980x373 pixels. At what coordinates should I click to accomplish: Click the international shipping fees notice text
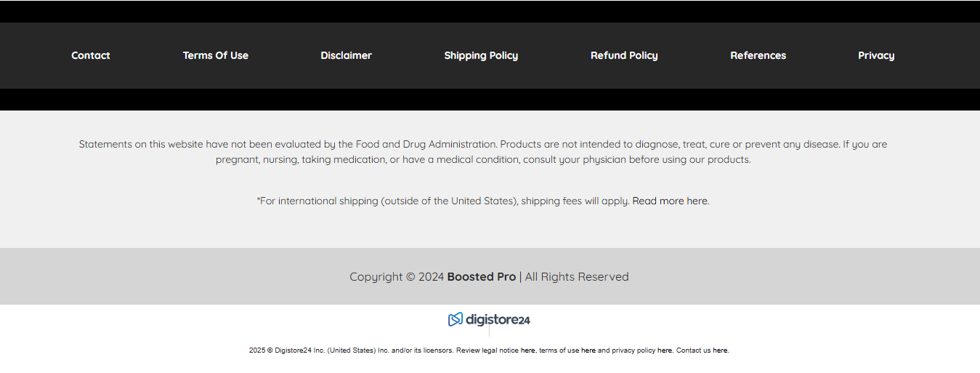(443, 201)
